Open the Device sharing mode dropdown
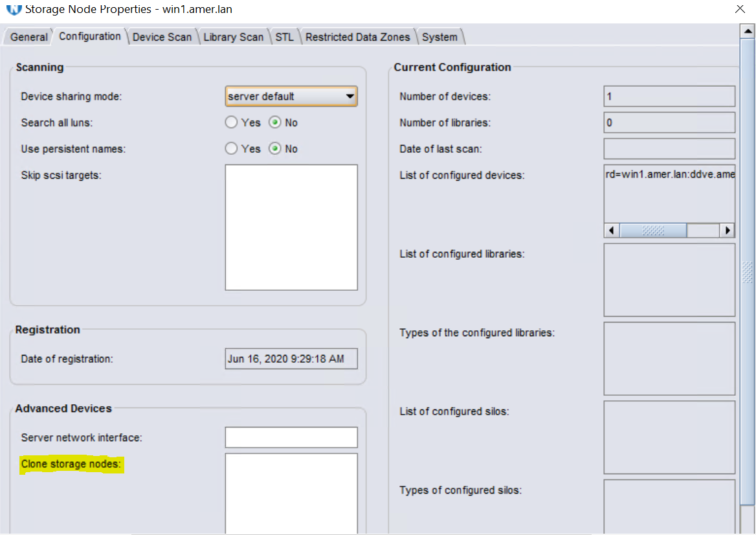 [291, 97]
